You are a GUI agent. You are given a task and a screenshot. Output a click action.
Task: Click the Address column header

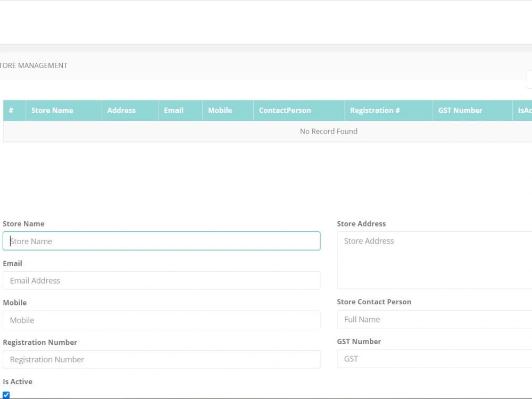pyautogui.click(x=121, y=110)
